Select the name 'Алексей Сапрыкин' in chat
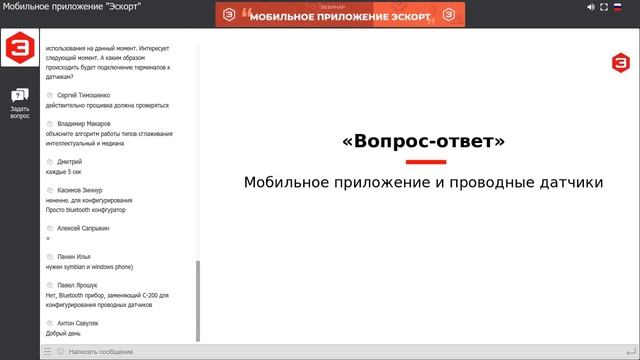Viewport: 640px width, 360px height. pos(83,228)
